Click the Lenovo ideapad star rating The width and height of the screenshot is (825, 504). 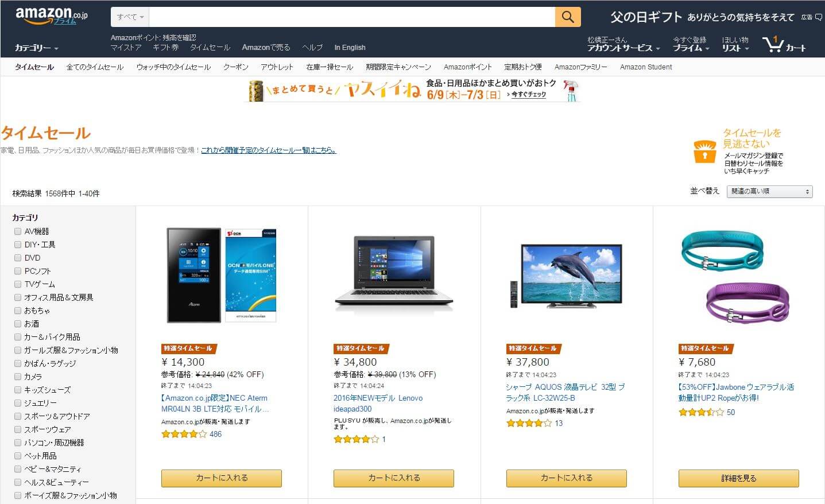(356, 440)
